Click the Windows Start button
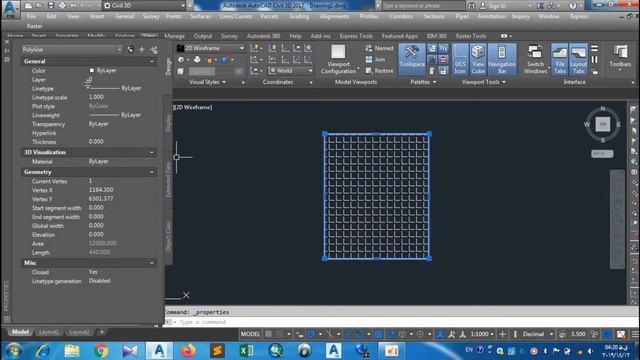Screen dimensions: 640x360 coord(13,351)
